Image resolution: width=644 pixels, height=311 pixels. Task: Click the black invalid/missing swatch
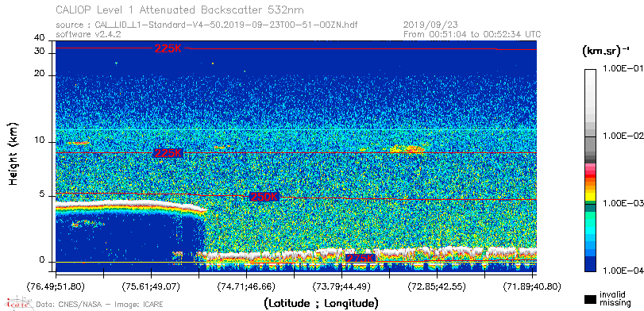pyautogui.click(x=590, y=299)
